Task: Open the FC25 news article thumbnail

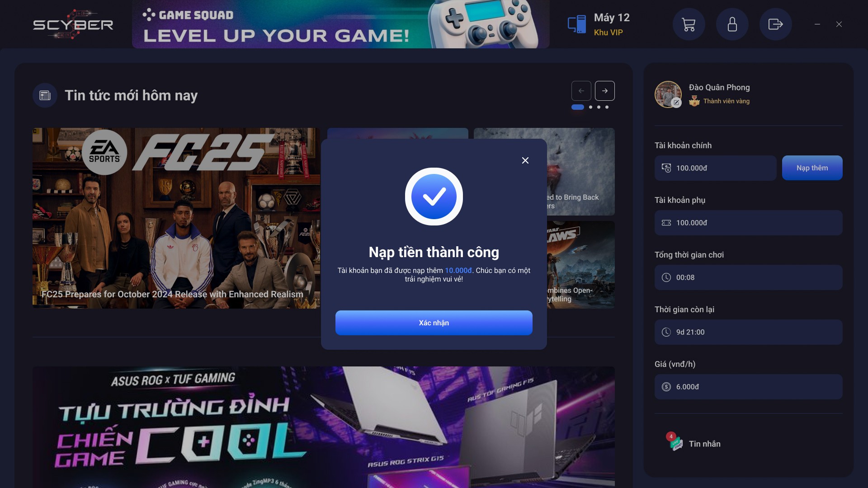Action: [x=176, y=218]
